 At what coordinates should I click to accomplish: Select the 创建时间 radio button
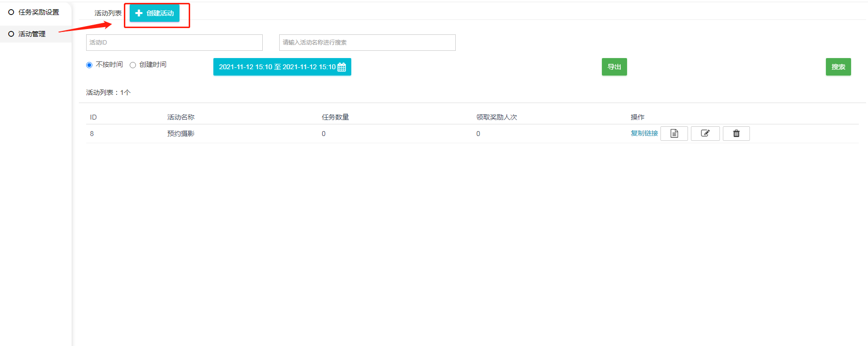[x=133, y=65]
